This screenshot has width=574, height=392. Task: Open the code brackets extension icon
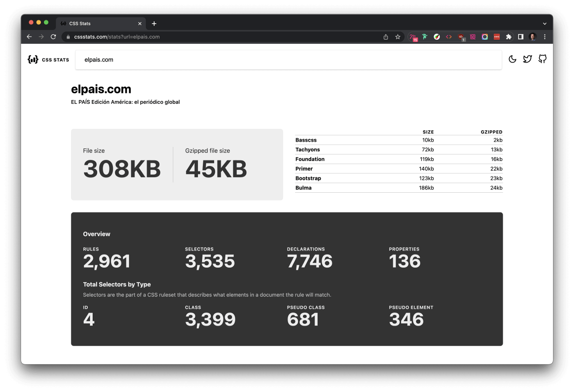(449, 37)
